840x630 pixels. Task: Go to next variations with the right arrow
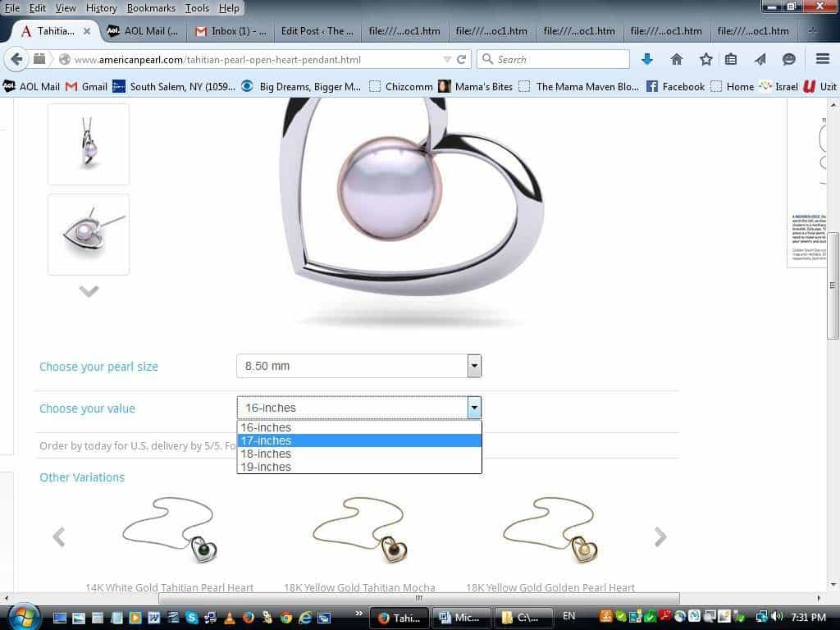660,536
